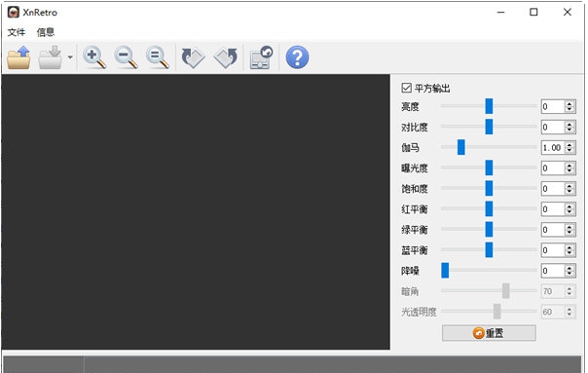
Task: Click the dark image preview canvas
Action: click(196, 211)
